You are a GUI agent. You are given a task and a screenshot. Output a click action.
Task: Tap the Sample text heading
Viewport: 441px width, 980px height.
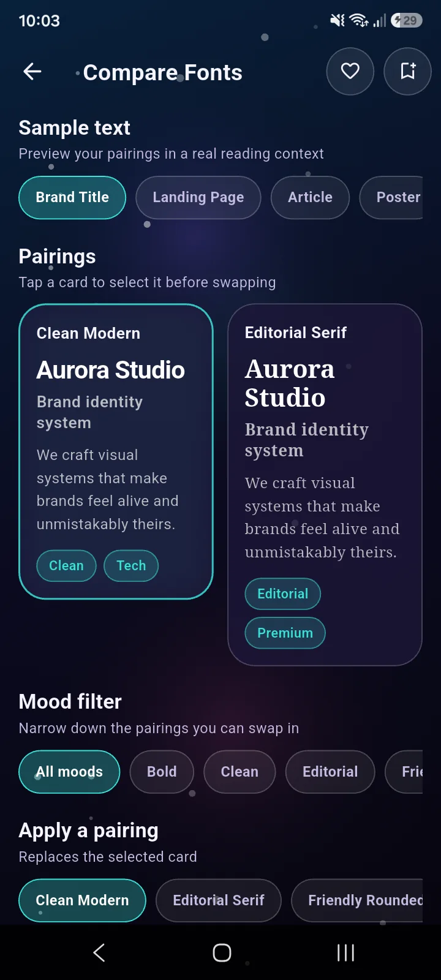(75, 127)
